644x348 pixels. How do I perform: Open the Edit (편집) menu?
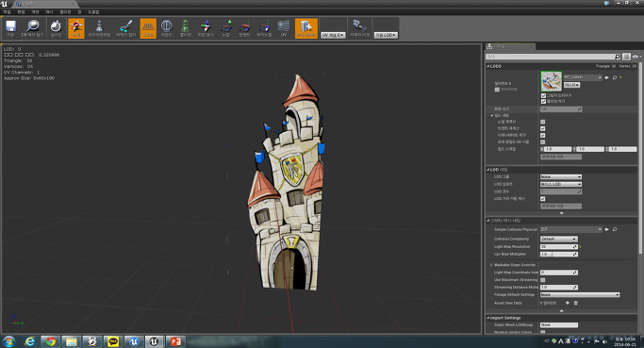click(x=21, y=12)
